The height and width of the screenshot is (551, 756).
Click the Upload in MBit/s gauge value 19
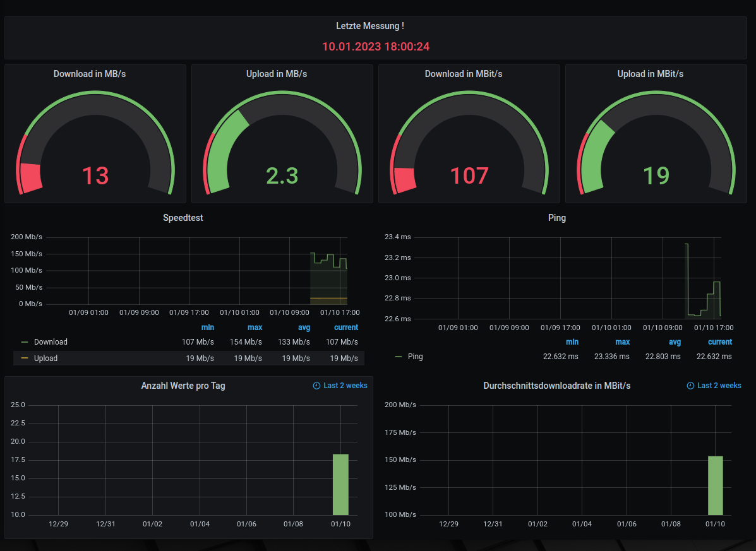click(x=656, y=176)
